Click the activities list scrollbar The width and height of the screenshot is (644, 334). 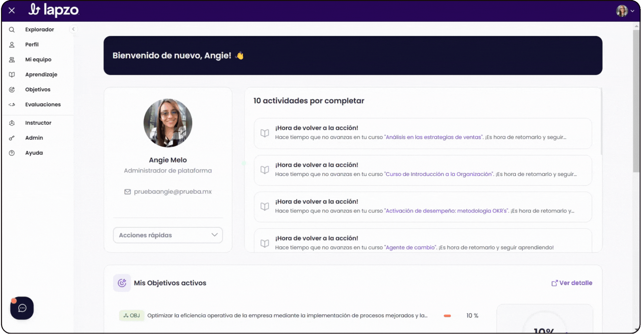click(x=601, y=122)
